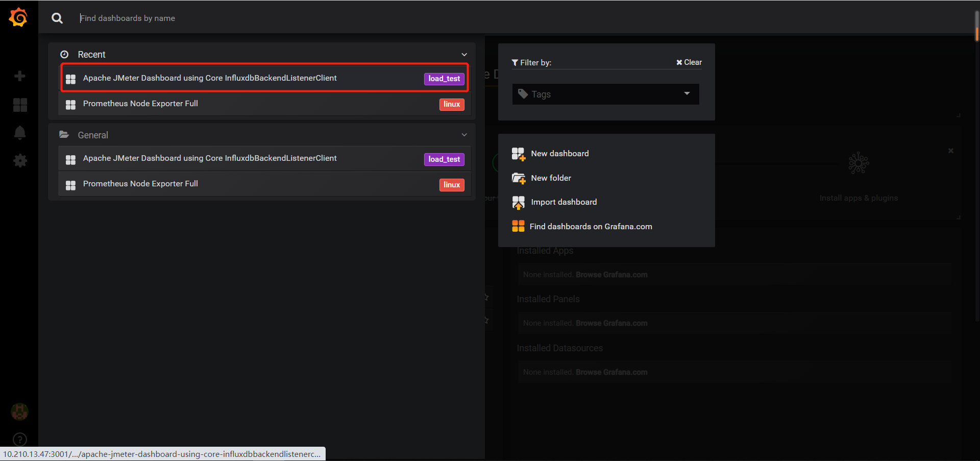Click Browse Grafana.com under Installed Panels
Viewport: 980px width, 461px height.
611,323
